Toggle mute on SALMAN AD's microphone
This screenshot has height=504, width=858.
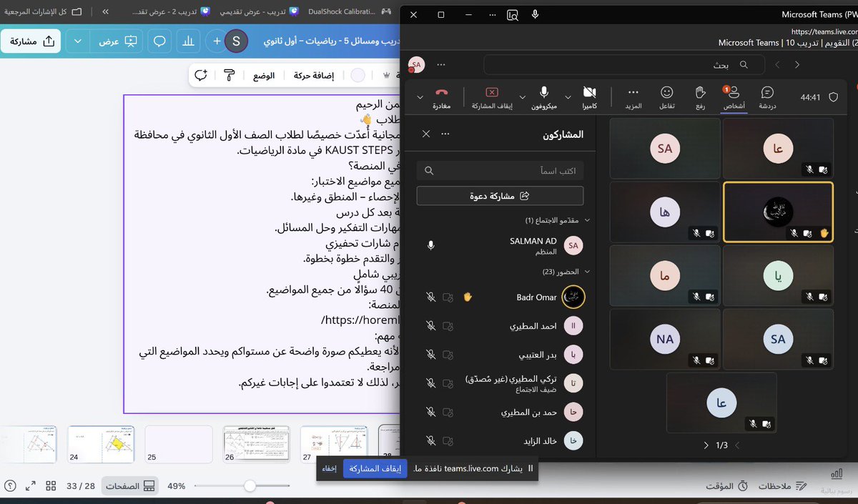coord(430,245)
